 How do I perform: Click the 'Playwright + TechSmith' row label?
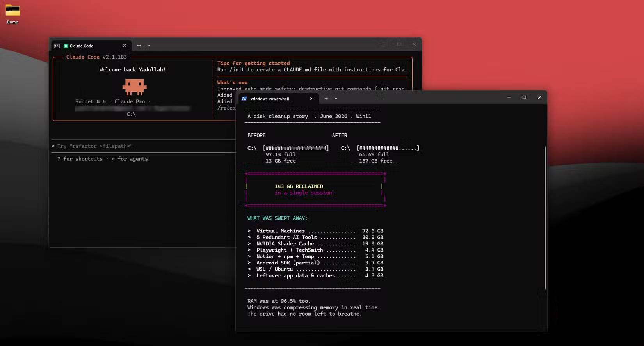[290, 250]
